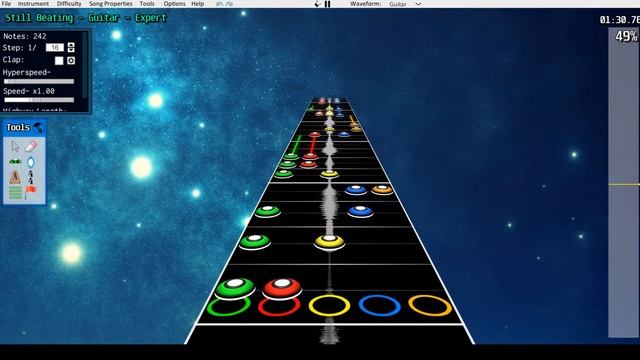Open the Instrument menu
Image resolution: width=640 pixels, height=360 pixels.
[33, 4]
